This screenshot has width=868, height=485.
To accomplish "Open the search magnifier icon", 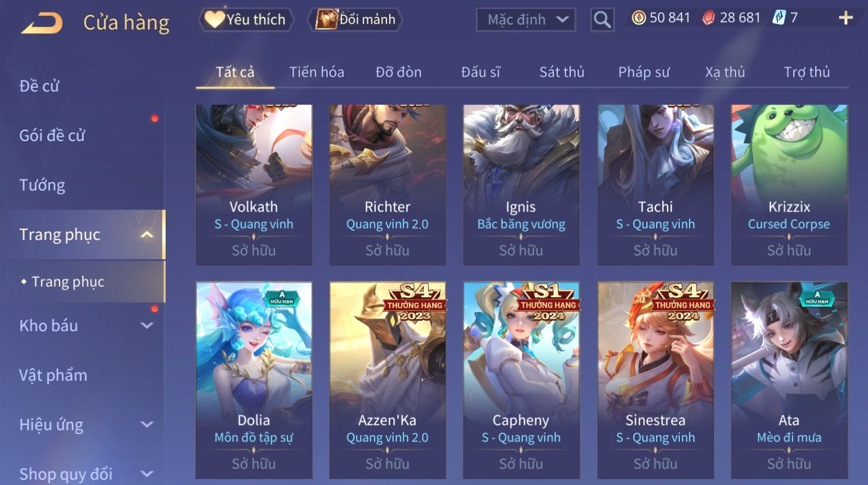I will [602, 20].
